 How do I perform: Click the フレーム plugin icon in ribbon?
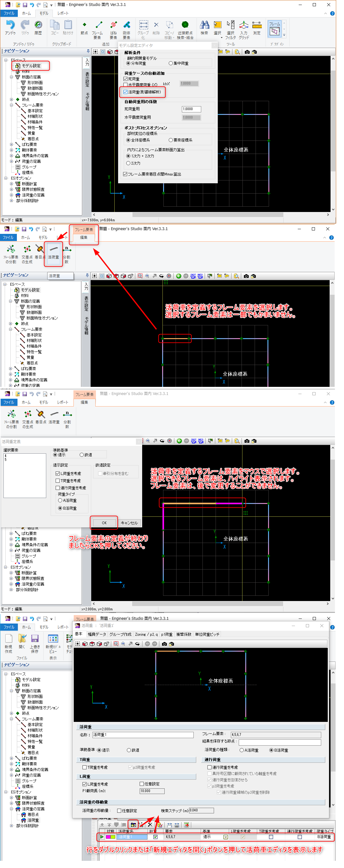click(x=275, y=29)
